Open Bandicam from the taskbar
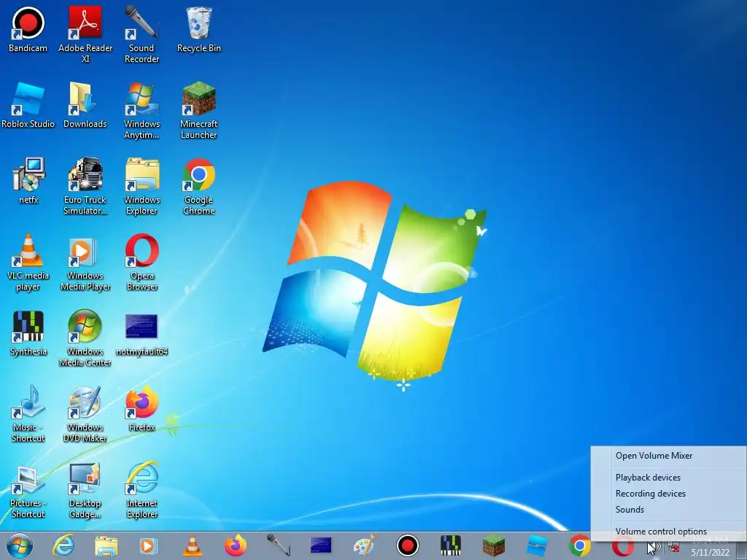The image size is (747, 560). 408,545
